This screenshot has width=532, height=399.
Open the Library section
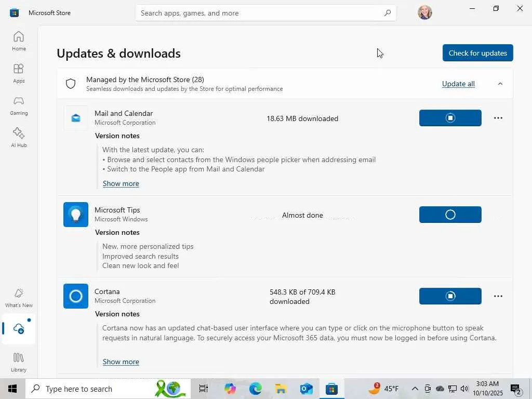[19, 362]
